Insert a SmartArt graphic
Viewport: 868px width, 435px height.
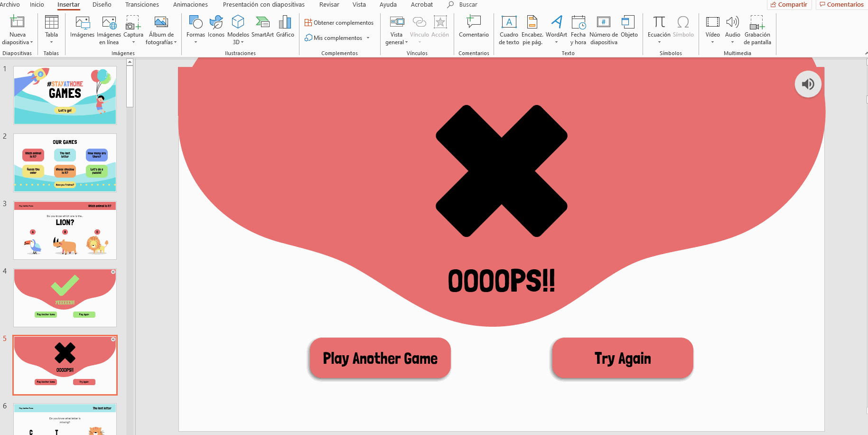(x=262, y=22)
